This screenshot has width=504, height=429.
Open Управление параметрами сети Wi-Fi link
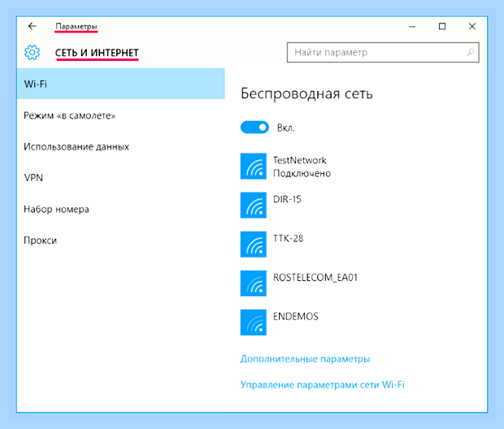click(x=323, y=384)
